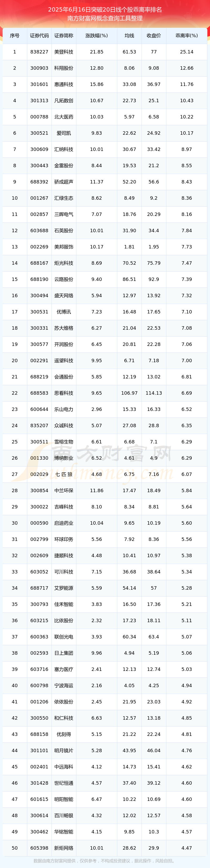
Task: Select stock name 云路股份
Action: pos(64,279)
